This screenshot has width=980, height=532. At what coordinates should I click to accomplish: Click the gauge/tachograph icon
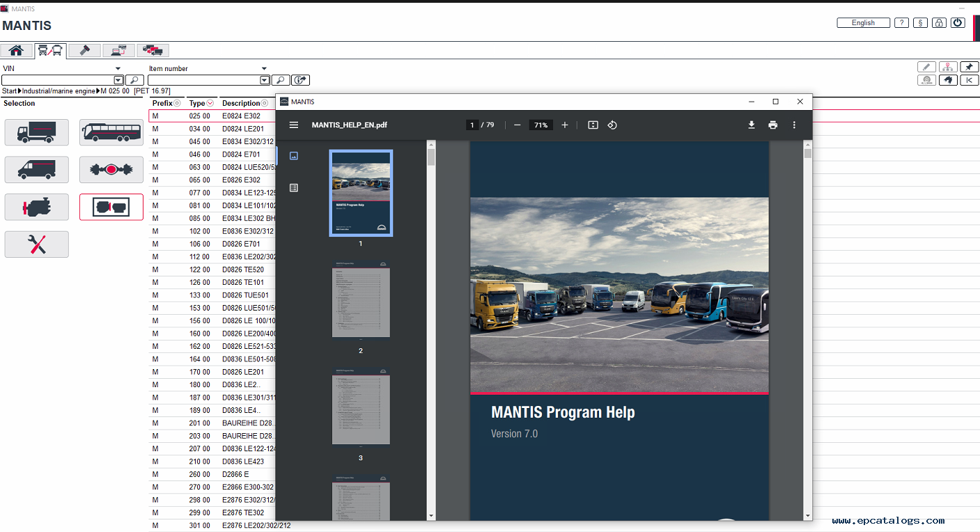tap(926, 80)
